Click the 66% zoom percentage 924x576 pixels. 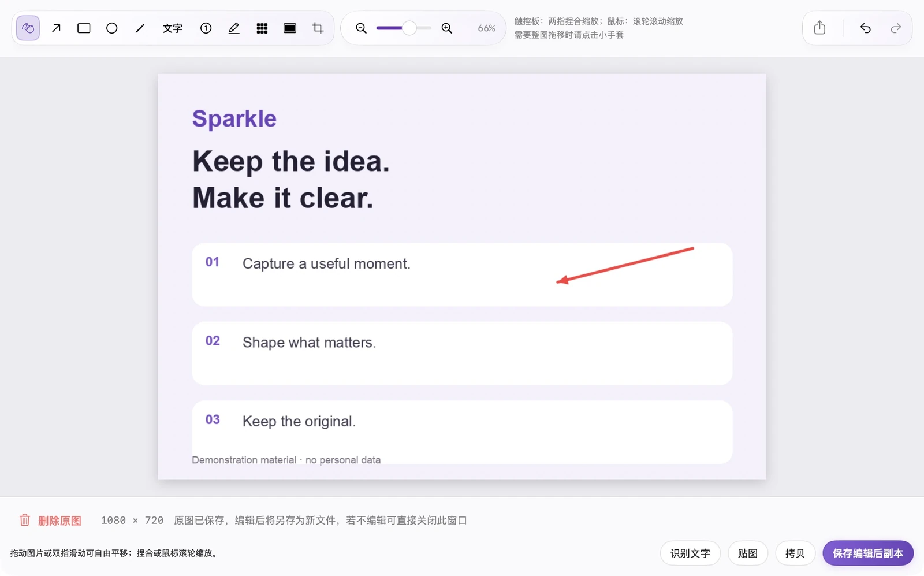(486, 28)
